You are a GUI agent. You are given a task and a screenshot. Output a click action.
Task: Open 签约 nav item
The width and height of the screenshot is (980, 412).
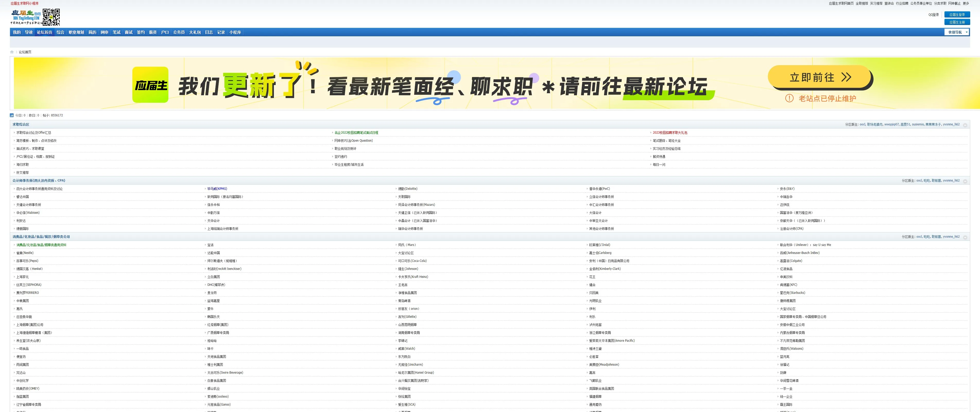tap(141, 32)
